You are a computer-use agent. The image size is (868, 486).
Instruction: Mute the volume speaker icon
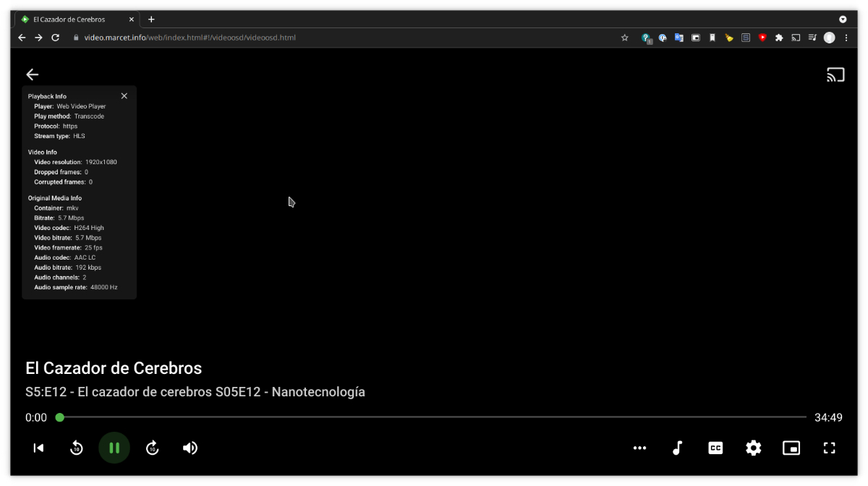[190, 448]
